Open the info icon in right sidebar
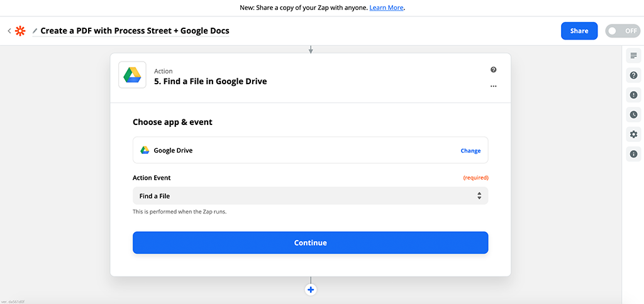644x304 pixels. tap(633, 154)
